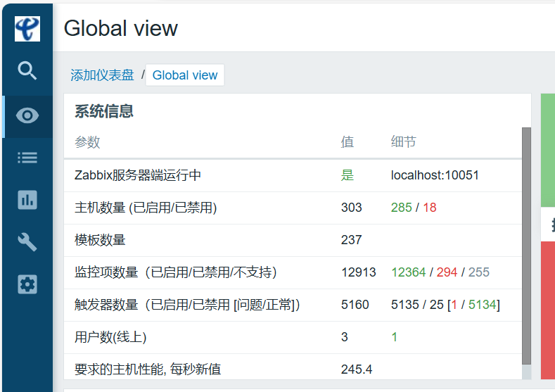This screenshot has width=555, height=392.
Task: Click the green panel on right edge
Action: pyautogui.click(x=547, y=148)
